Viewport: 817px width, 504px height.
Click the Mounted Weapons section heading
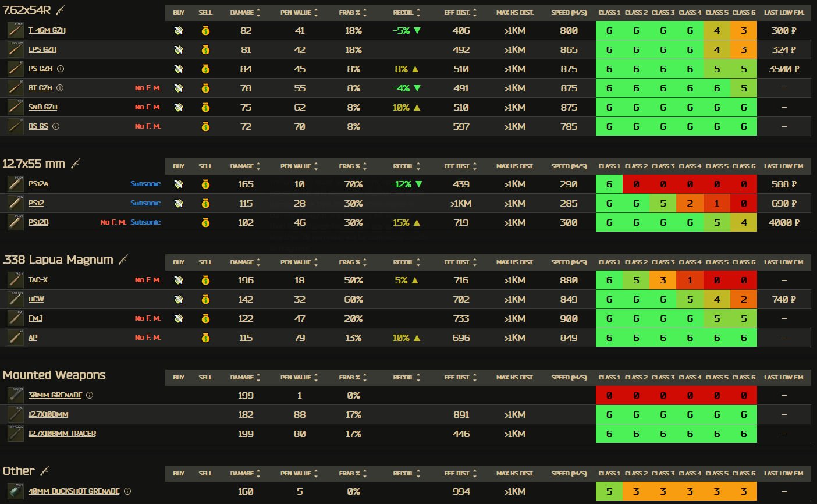point(54,375)
